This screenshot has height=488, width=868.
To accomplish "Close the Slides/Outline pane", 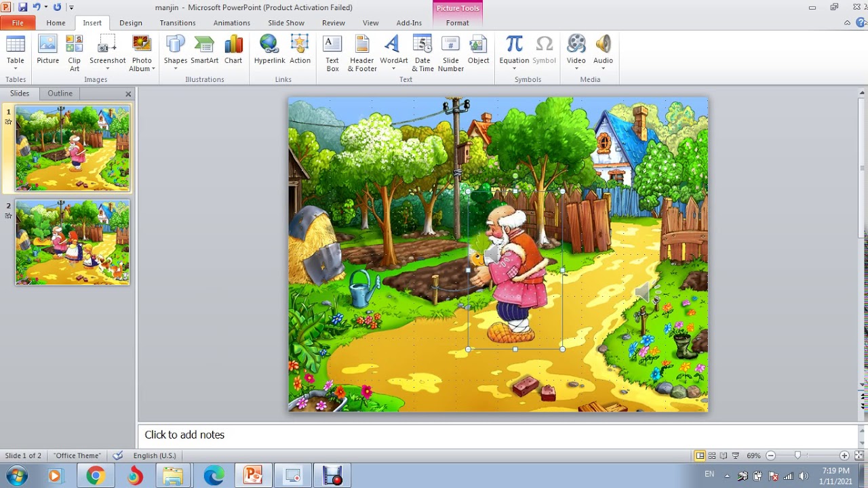I will (x=128, y=94).
